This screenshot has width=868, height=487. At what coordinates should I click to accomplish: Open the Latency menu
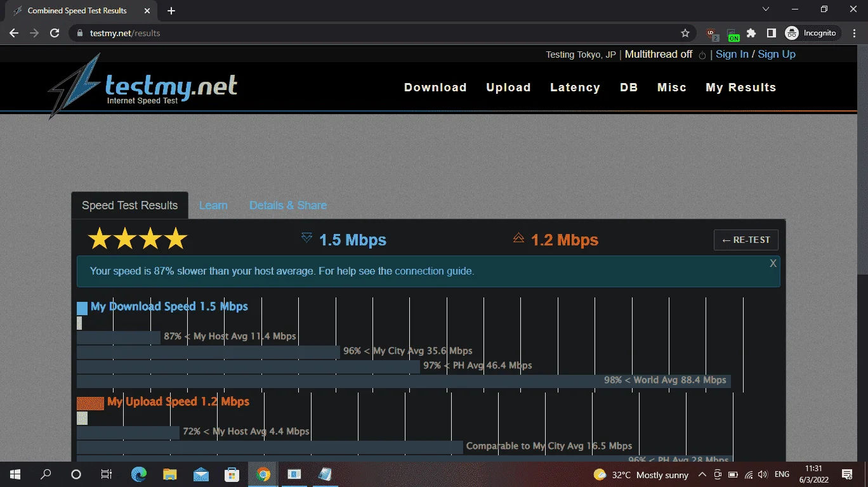pos(575,88)
